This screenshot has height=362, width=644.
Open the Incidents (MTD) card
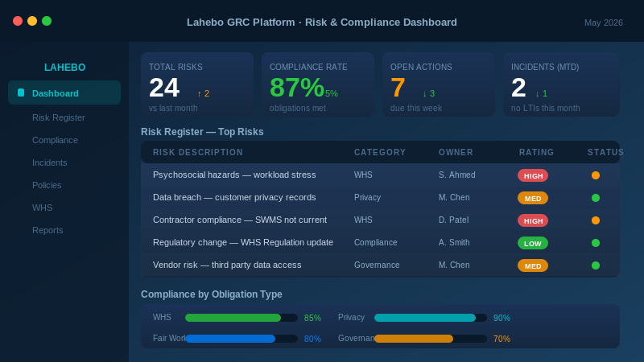[x=561, y=84]
